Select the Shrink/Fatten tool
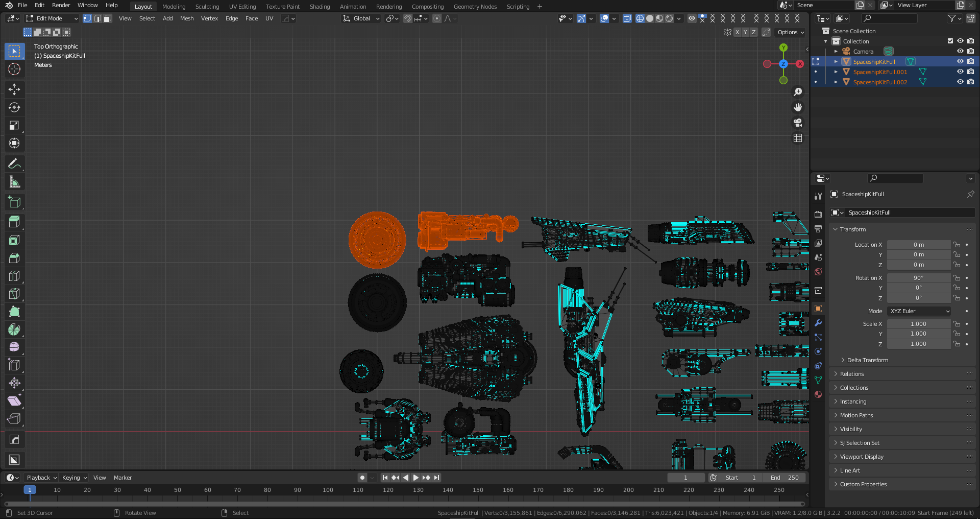Image resolution: width=980 pixels, height=519 pixels. click(x=14, y=383)
